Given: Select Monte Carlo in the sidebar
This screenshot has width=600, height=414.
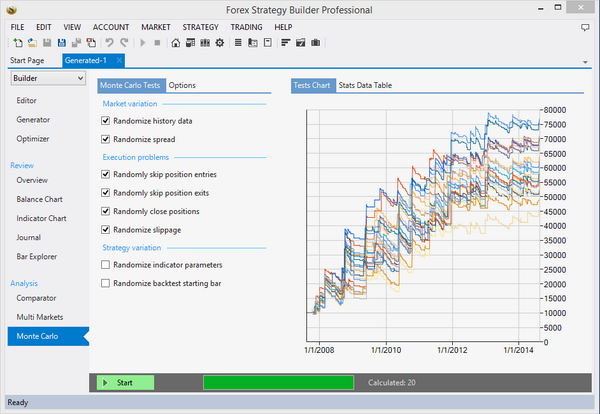Looking at the screenshot, I should [x=48, y=336].
